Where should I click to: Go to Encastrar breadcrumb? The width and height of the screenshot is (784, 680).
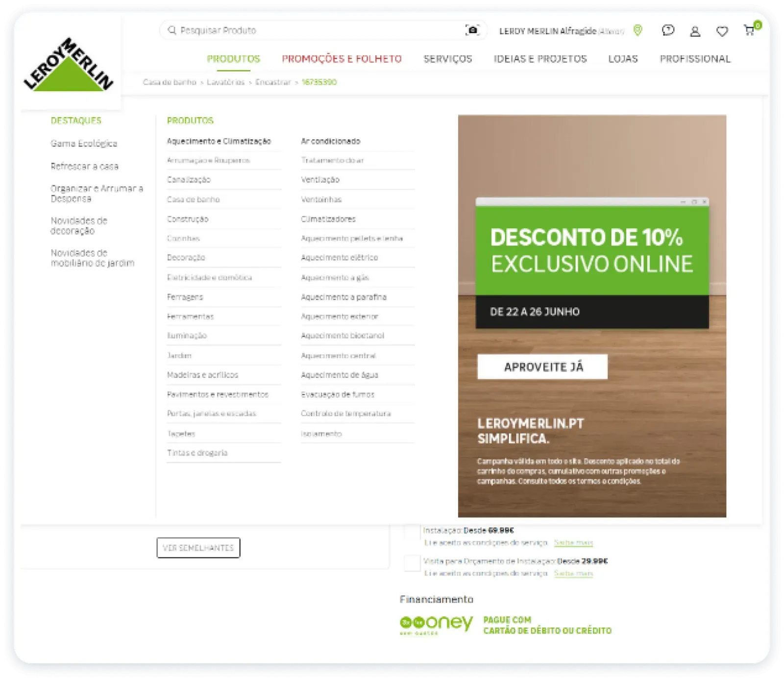pyautogui.click(x=273, y=82)
